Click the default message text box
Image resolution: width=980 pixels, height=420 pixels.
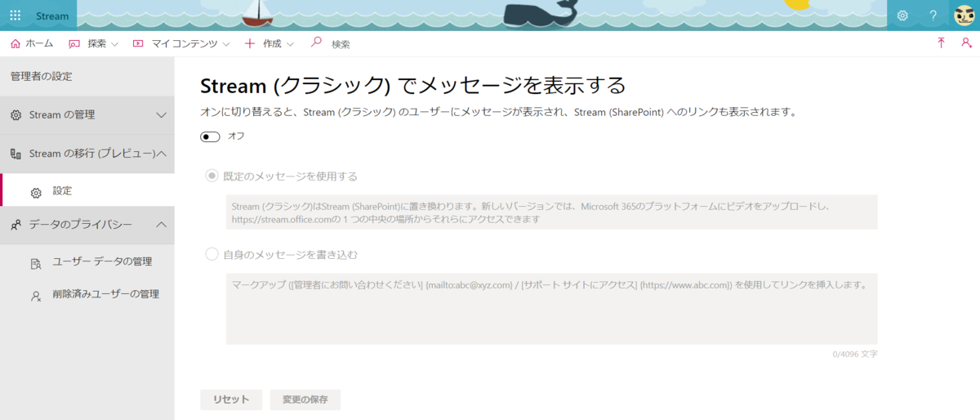[551, 212]
